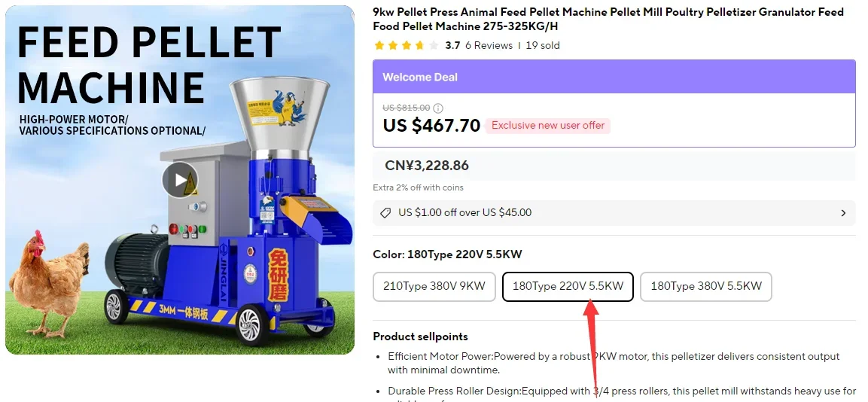Select the 210Type 380V 9KW option
Image resolution: width=868 pixels, height=402 pixels.
pyautogui.click(x=434, y=286)
